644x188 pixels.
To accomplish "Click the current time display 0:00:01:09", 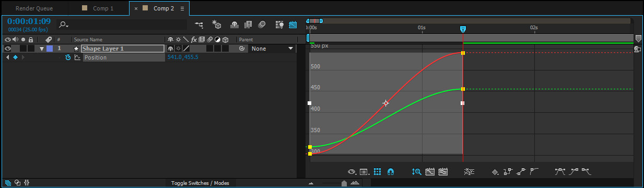I will 29,21.
